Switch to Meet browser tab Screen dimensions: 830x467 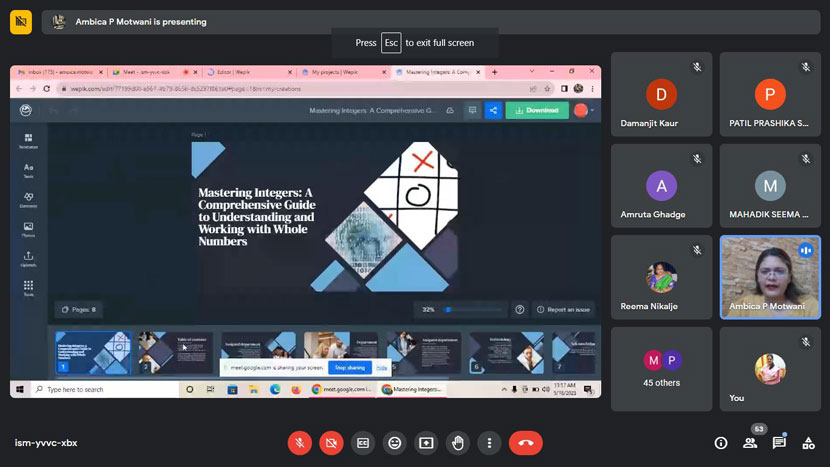(154, 72)
